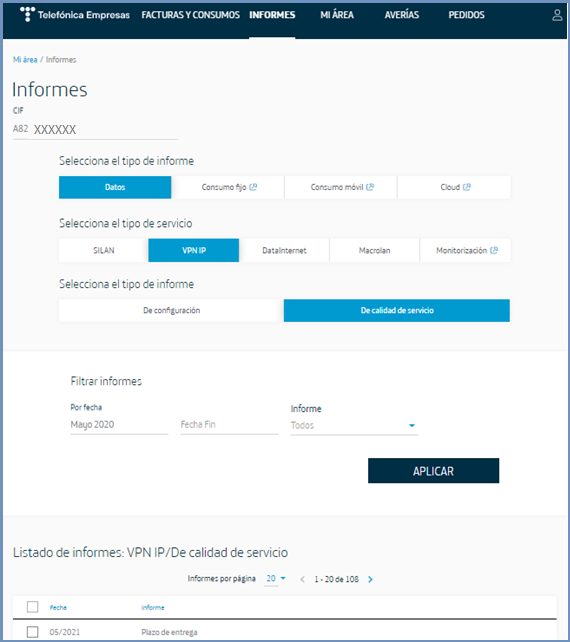The width and height of the screenshot is (570, 642).
Task: Apply filters with the APLICAR button
Action: (433, 471)
